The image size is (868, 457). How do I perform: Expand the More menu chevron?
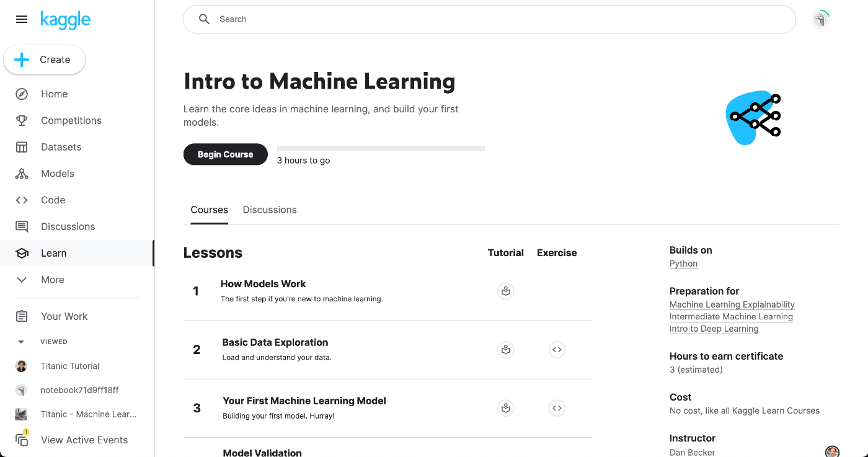coord(22,280)
